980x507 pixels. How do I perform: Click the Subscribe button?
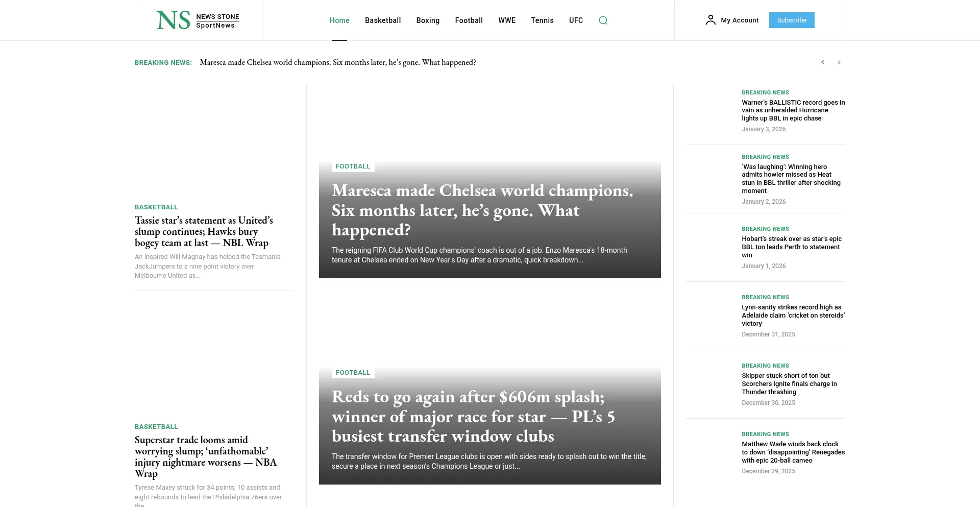(792, 20)
